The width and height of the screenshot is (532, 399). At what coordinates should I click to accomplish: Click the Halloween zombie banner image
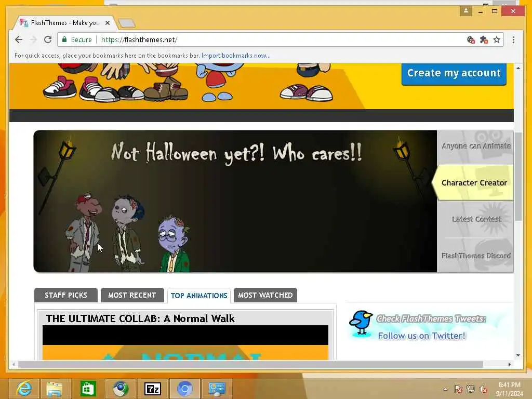pos(235,201)
